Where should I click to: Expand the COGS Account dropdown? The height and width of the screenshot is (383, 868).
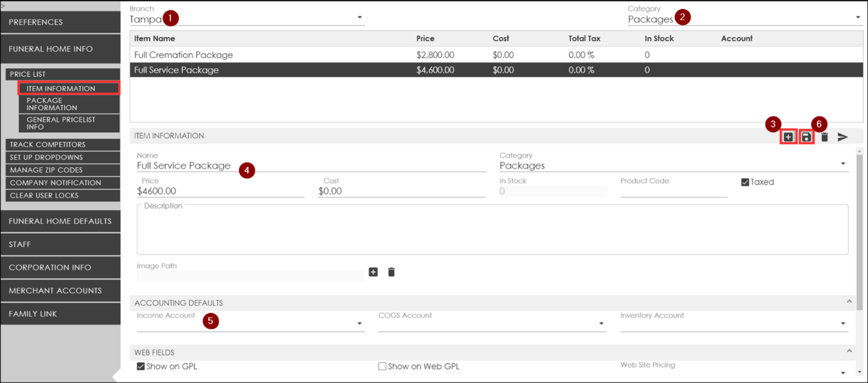601,324
